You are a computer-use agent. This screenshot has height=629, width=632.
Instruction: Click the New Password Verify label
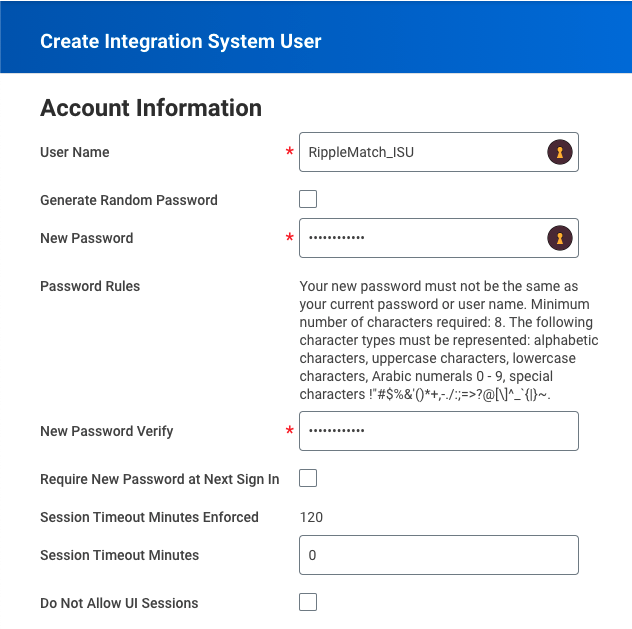tap(106, 431)
